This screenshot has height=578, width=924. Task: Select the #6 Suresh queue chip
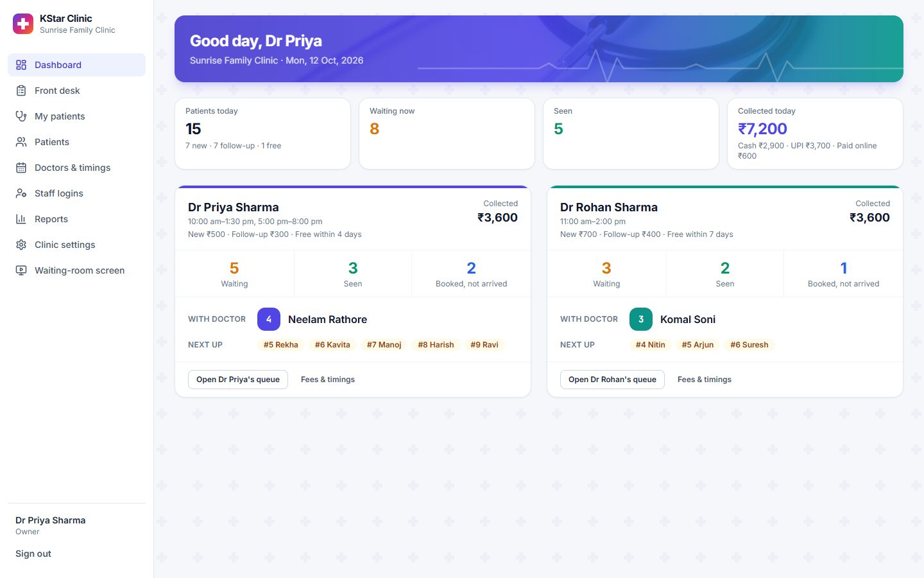[749, 345]
